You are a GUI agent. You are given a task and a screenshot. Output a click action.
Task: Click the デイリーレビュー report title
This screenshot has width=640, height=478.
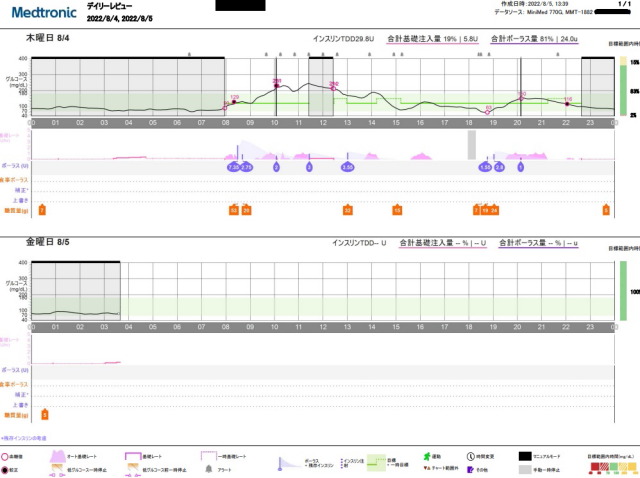109,7
